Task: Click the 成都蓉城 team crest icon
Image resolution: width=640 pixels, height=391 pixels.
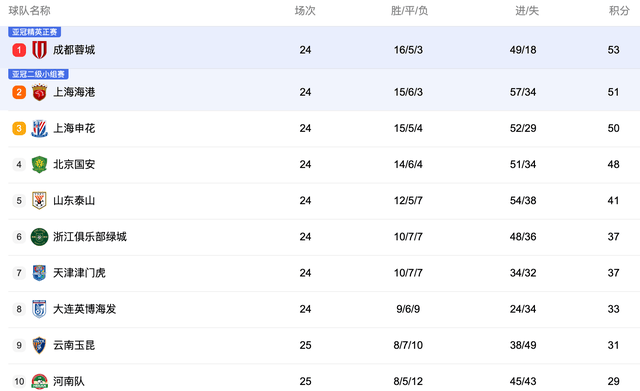Action: (x=39, y=50)
